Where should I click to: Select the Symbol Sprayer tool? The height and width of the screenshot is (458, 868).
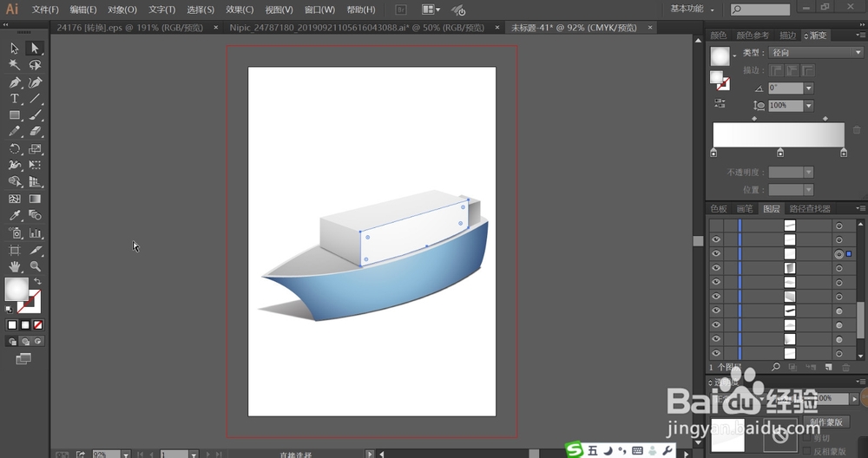15,232
